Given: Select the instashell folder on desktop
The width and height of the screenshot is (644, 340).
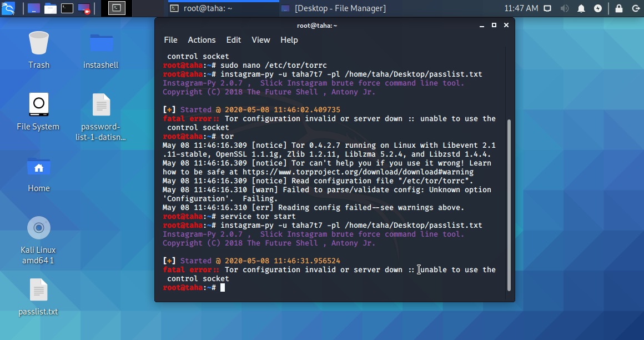Looking at the screenshot, I should coord(101,50).
